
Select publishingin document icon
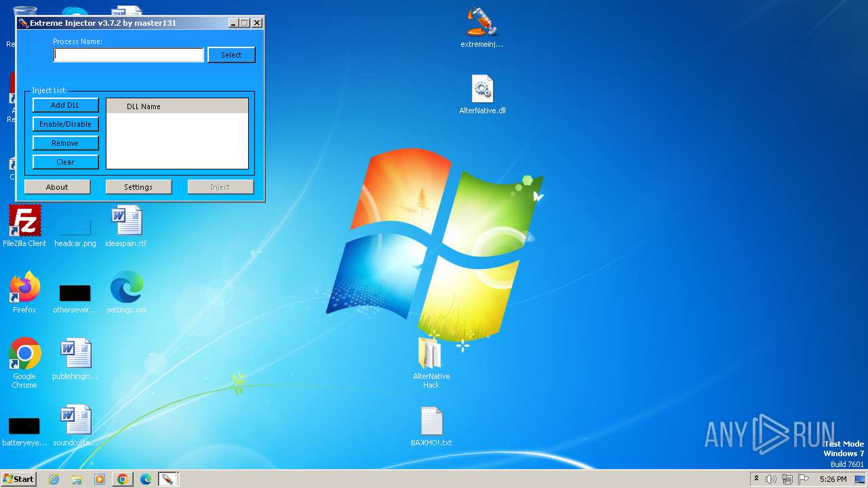(75, 359)
